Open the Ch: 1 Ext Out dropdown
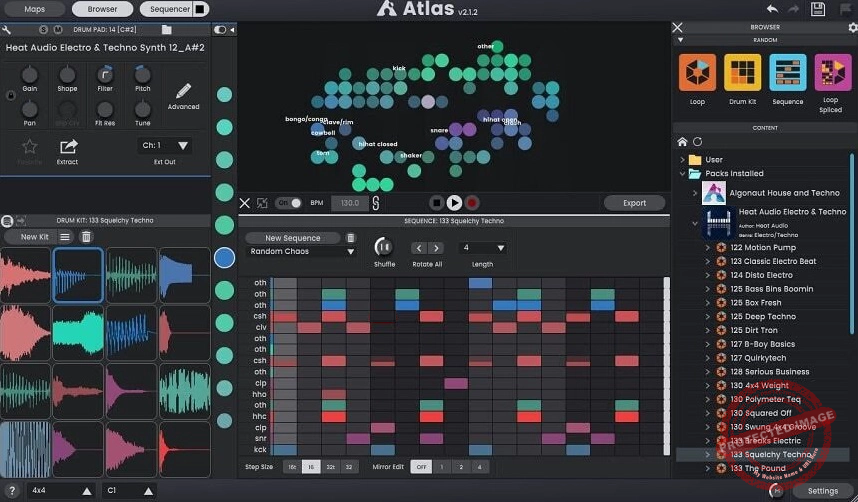858x502 pixels. (x=164, y=146)
